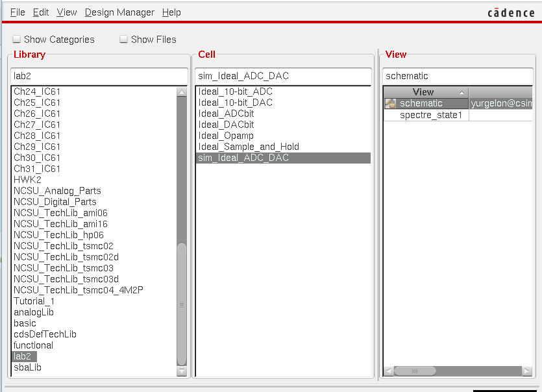Image resolution: width=542 pixels, height=392 pixels.
Task: Click the Cadence logo
Action: pyautogui.click(x=511, y=12)
